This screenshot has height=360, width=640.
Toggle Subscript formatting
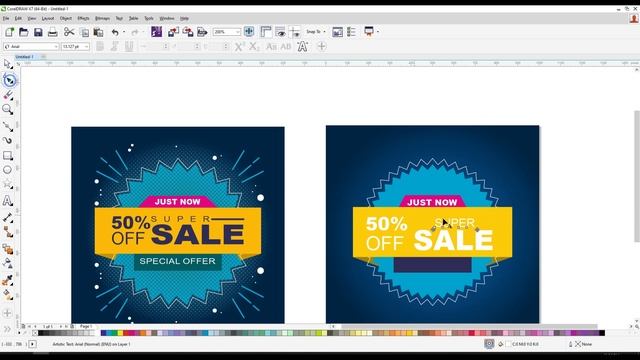(x=254, y=47)
